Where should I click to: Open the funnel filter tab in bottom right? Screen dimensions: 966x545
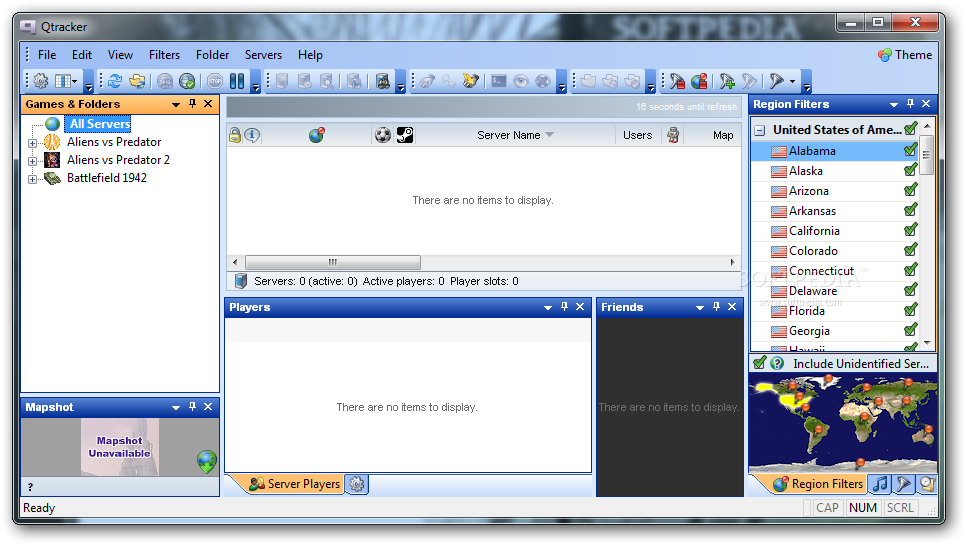coord(904,484)
